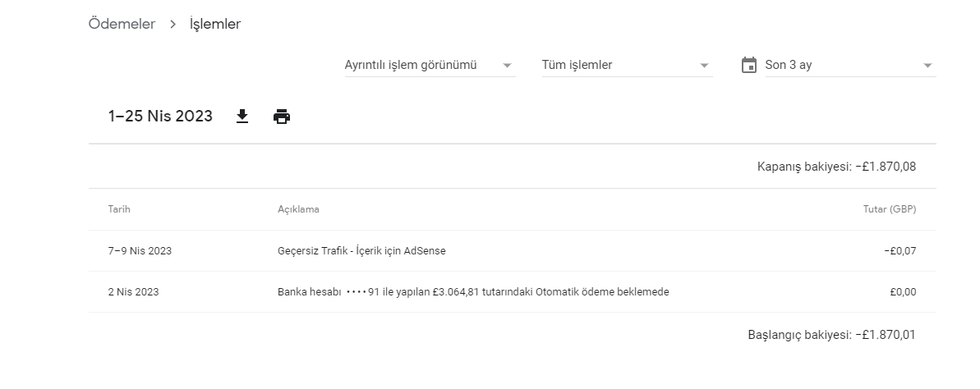Select the 2 Nis 2023 date cell
Viewport: 980px width, 389px height.
point(133,292)
